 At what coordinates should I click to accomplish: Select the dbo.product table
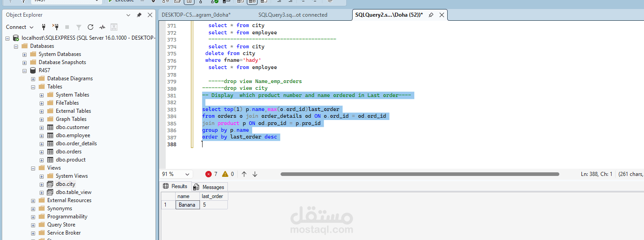pyautogui.click(x=71, y=160)
